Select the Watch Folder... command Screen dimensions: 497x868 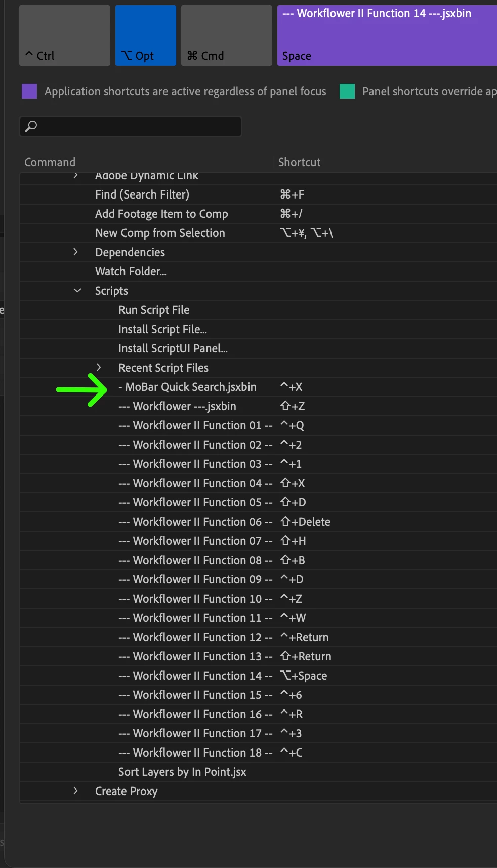tap(131, 271)
